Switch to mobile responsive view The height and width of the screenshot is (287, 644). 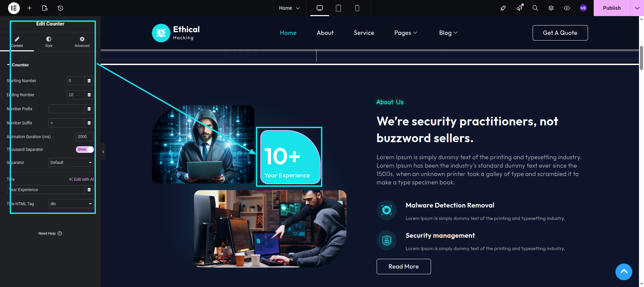(357, 8)
